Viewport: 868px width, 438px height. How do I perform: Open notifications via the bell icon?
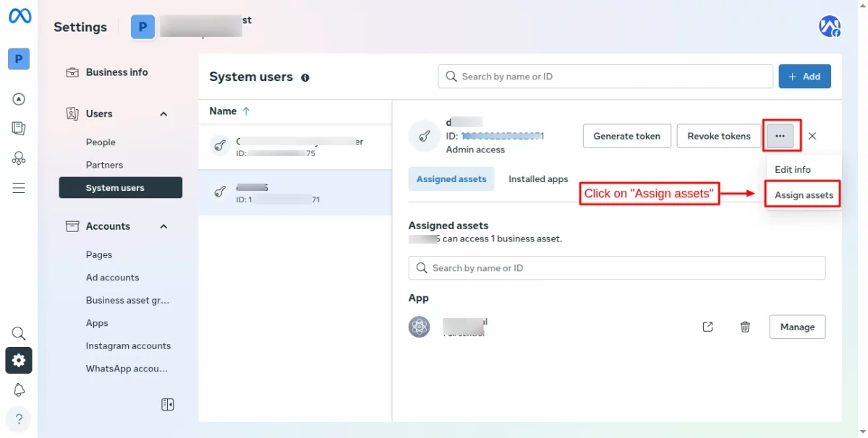pos(18,390)
